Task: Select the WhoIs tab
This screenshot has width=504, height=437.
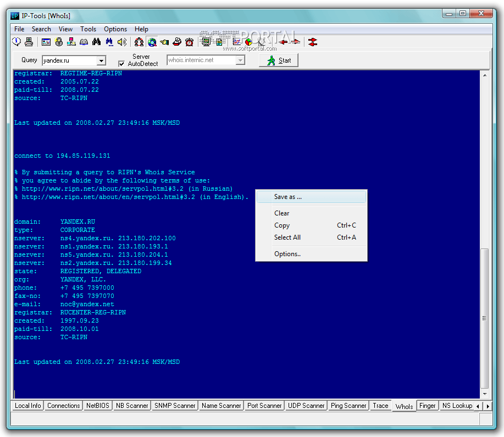Action: tap(404, 406)
